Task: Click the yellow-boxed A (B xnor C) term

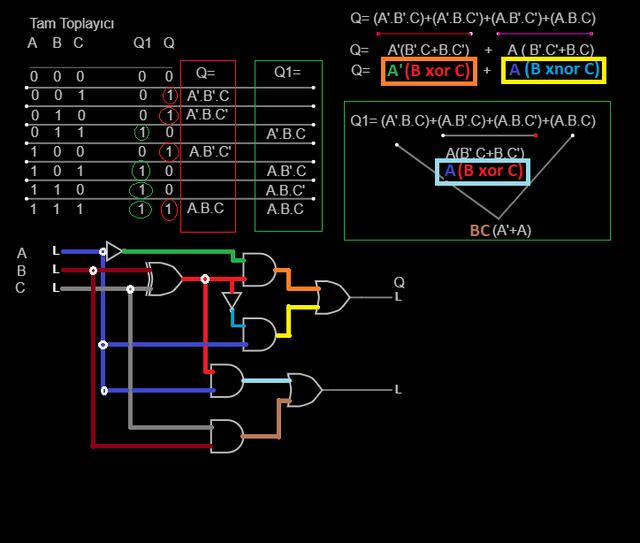Action: 554,70
